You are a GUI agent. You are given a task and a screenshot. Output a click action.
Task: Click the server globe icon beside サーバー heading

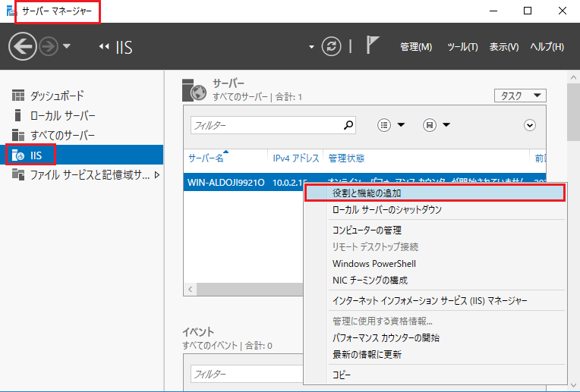click(194, 90)
